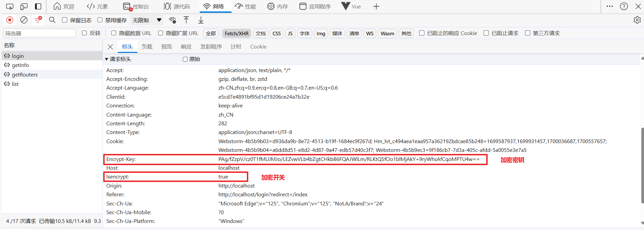Filter requests by 其他

406,33
